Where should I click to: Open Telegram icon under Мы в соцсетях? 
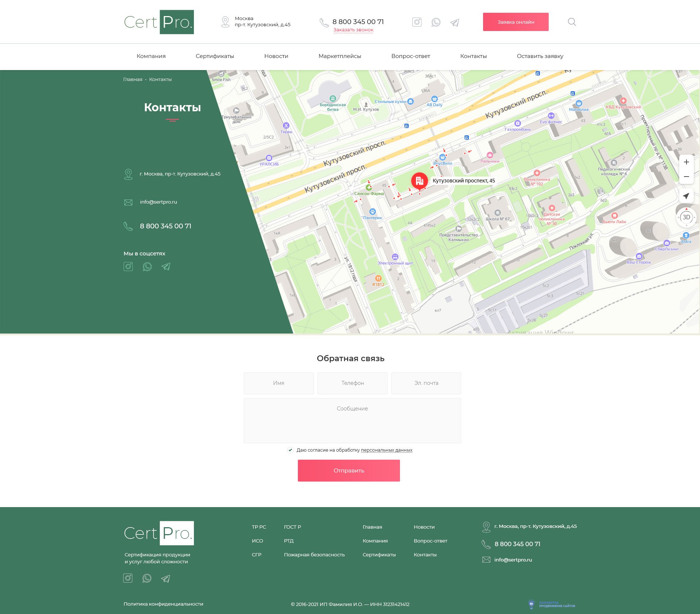(166, 267)
